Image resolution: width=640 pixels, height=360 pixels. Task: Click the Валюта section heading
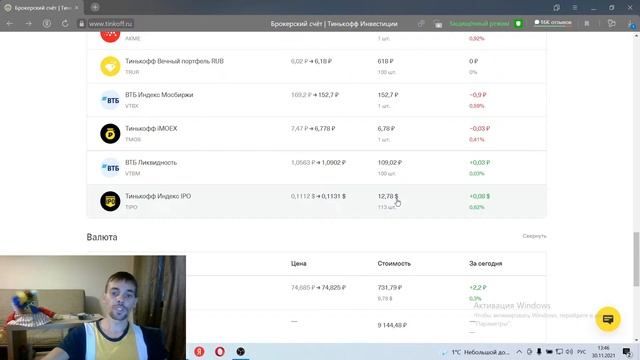point(102,237)
